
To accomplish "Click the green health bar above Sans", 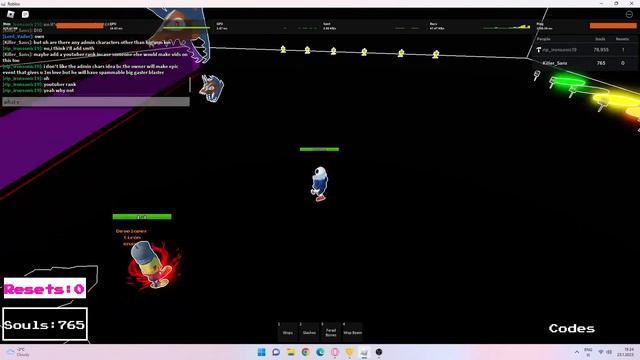I will coord(319,149).
